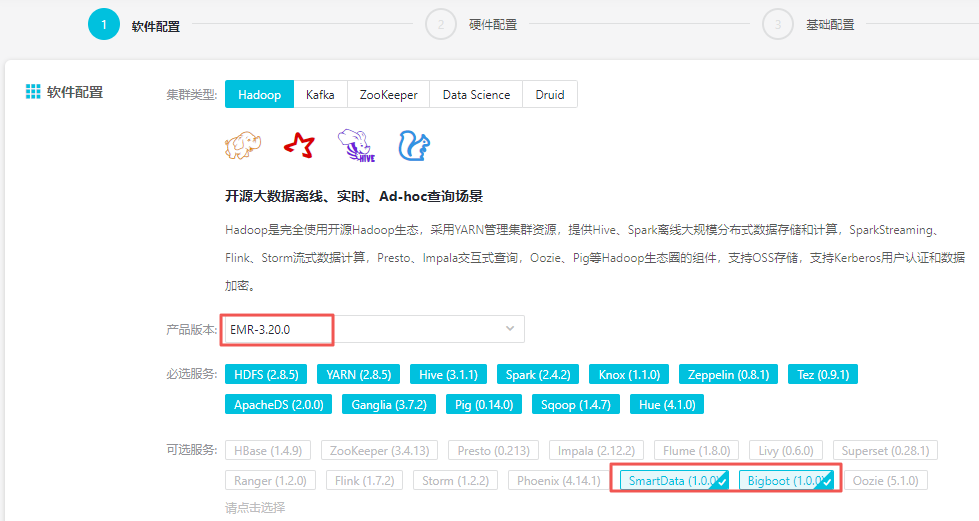
Task: Click the Sqoop (1.4.7) required service
Action: (576, 404)
